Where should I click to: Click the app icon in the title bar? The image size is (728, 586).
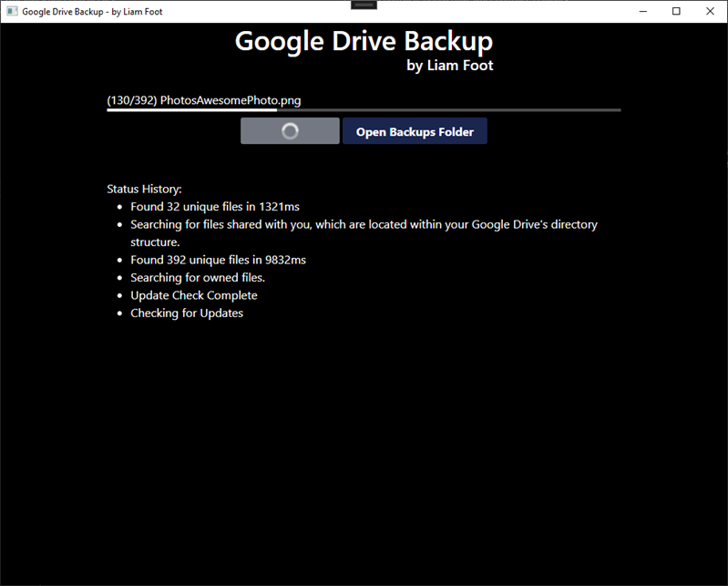pos(12,11)
